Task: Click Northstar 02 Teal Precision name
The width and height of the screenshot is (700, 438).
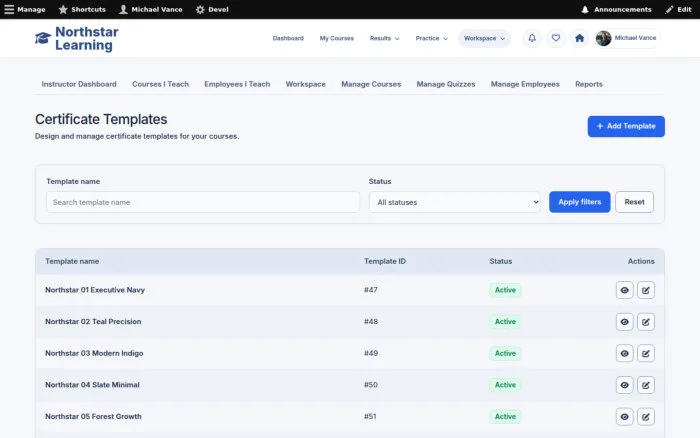Action: point(93,322)
